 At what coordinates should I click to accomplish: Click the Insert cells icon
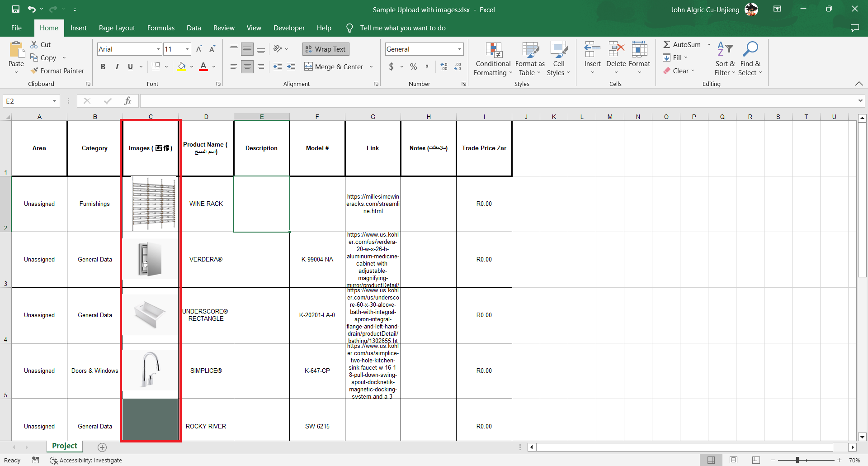pyautogui.click(x=592, y=49)
